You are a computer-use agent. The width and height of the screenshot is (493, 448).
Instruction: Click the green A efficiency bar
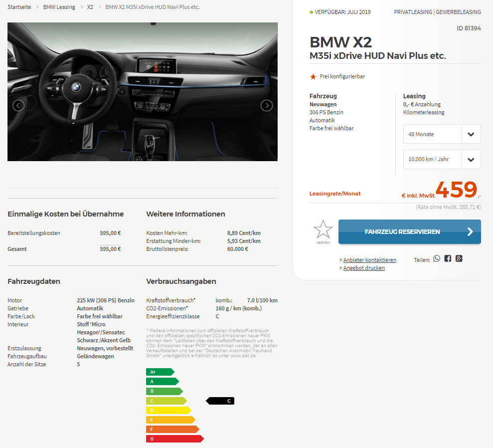[162, 381]
